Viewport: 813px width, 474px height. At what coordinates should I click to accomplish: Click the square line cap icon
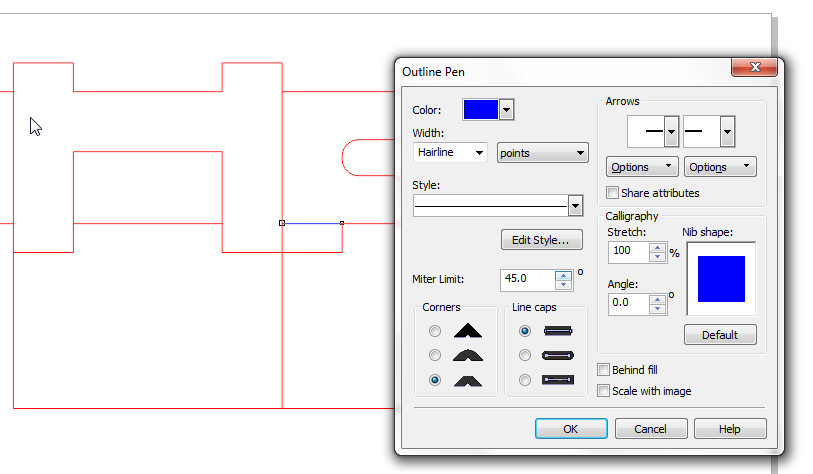(558, 331)
